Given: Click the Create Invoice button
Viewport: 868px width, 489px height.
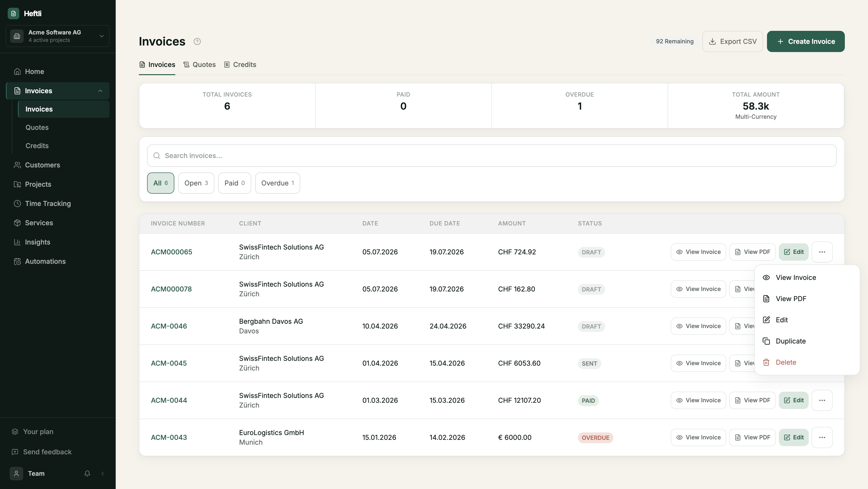Looking at the screenshot, I should point(806,41).
